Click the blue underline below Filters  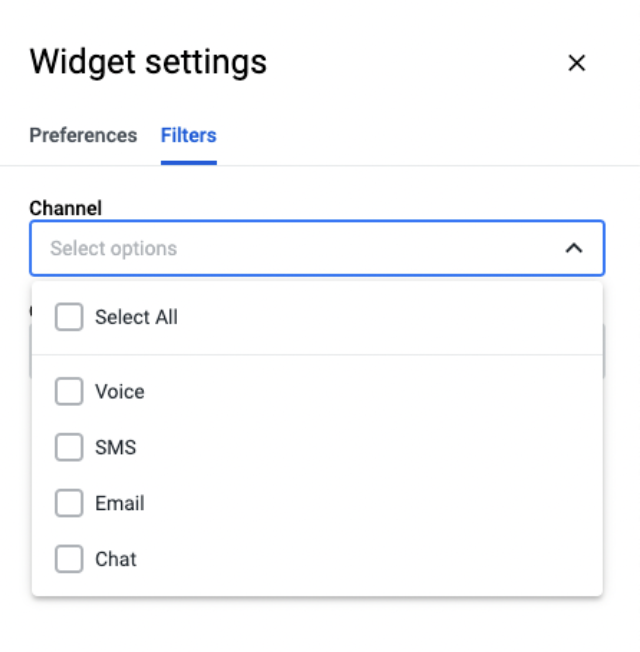point(189,163)
